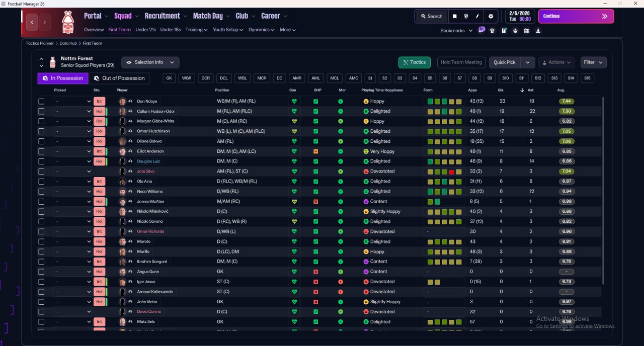Screen dimensions: 644x346
Task: Open the Match Day main menu
Action: point(211,16)
